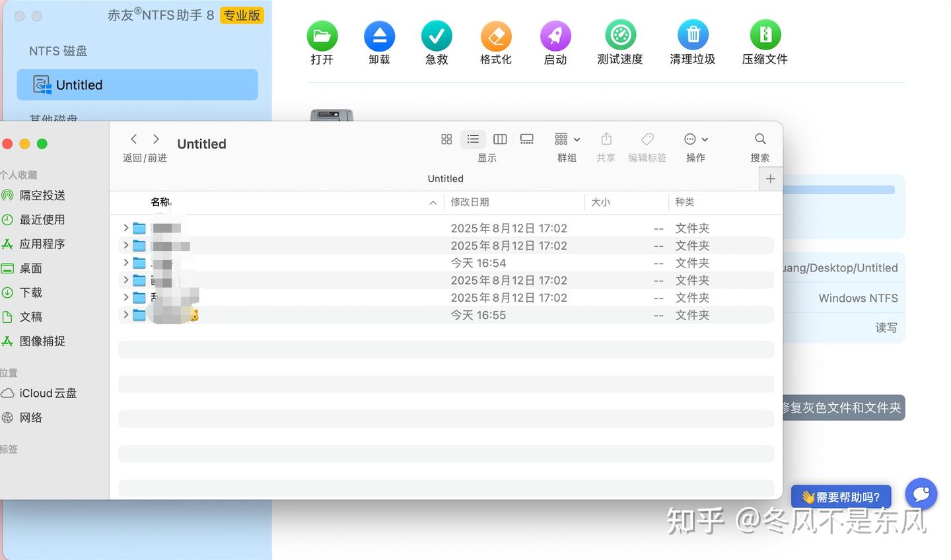This screenshot has width=951, height=560.
Task: Select the Untitled tab in Finder
Action: tap(446, 179)
